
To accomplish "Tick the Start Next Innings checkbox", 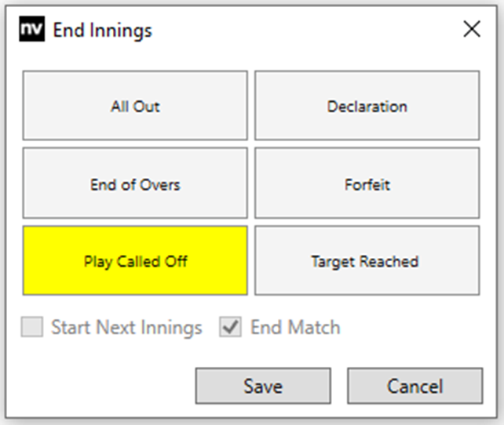I will pos(31,328).
